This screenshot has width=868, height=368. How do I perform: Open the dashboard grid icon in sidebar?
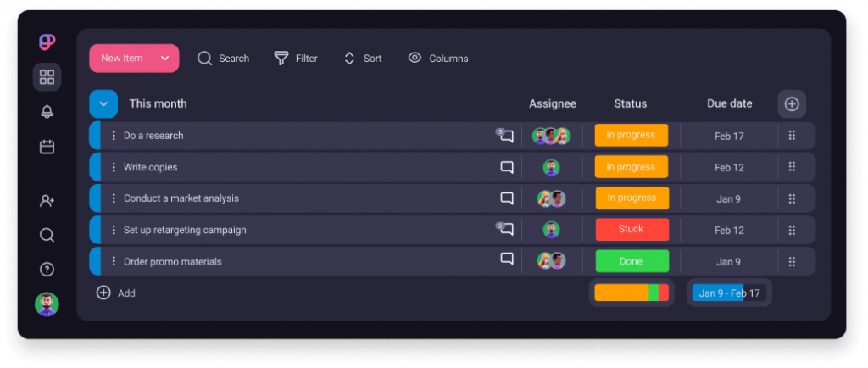pos(47,77)
